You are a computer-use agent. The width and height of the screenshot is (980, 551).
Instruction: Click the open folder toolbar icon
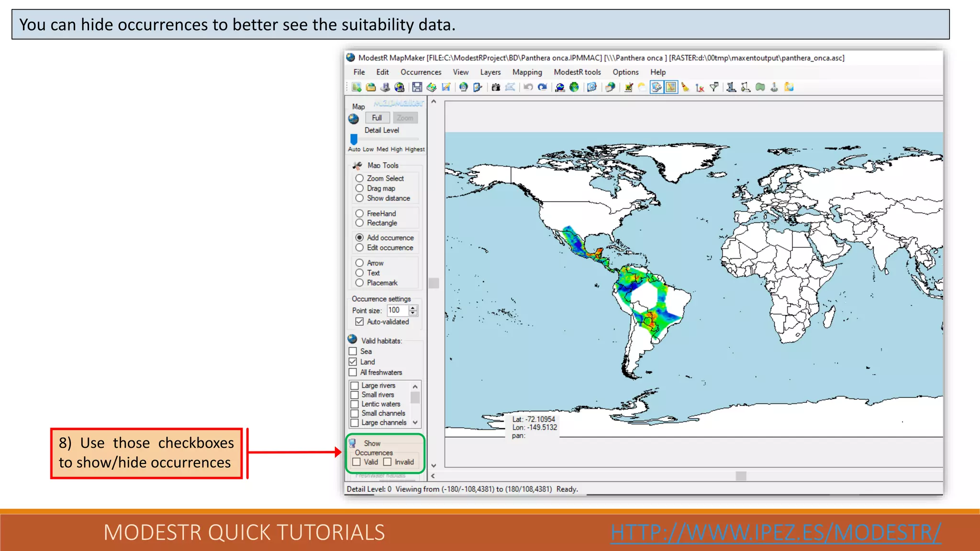[x=371, y=87]
